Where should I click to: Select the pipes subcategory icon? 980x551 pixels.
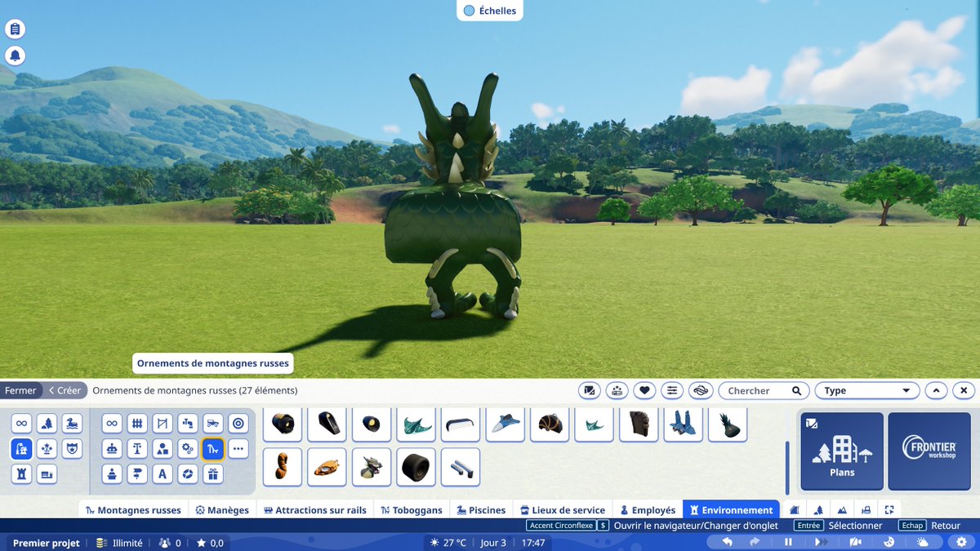188,423
